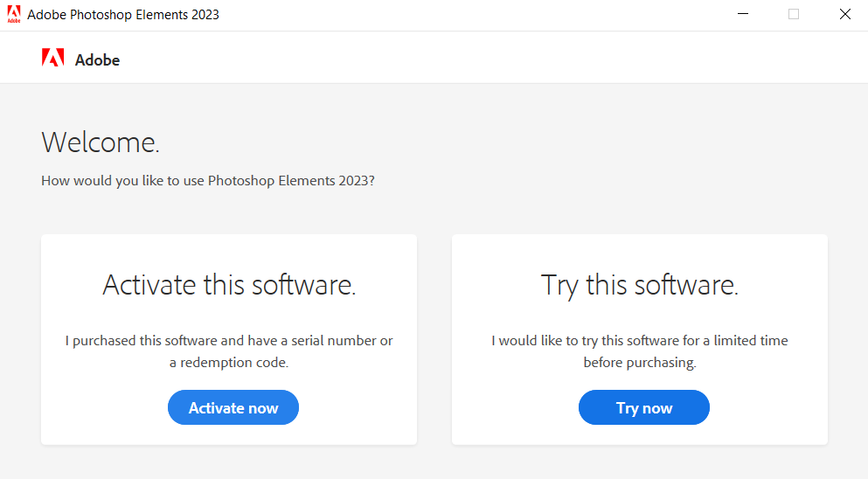Click the Adobe wordmark beside the logo
Image resolution: width=868 pixels, height=479 pixels.
point(97,60)
